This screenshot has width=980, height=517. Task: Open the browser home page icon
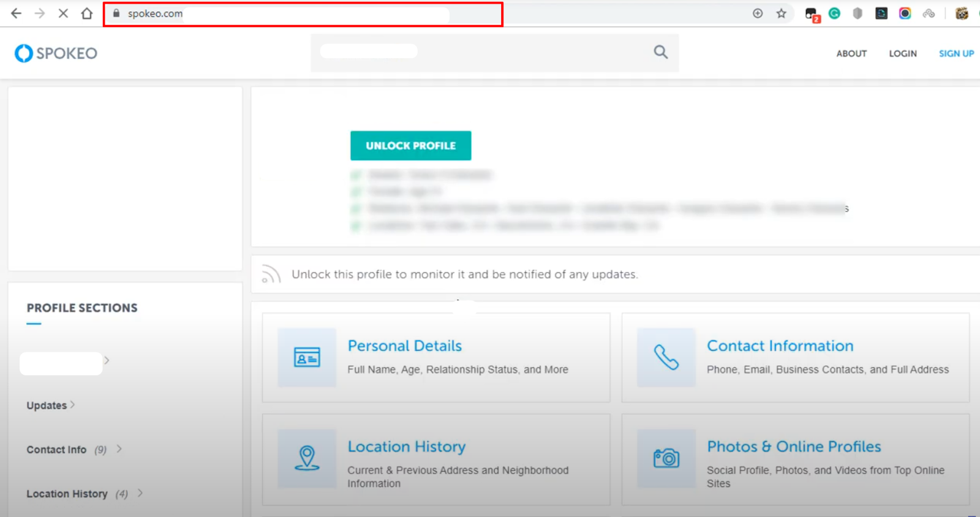87,13
